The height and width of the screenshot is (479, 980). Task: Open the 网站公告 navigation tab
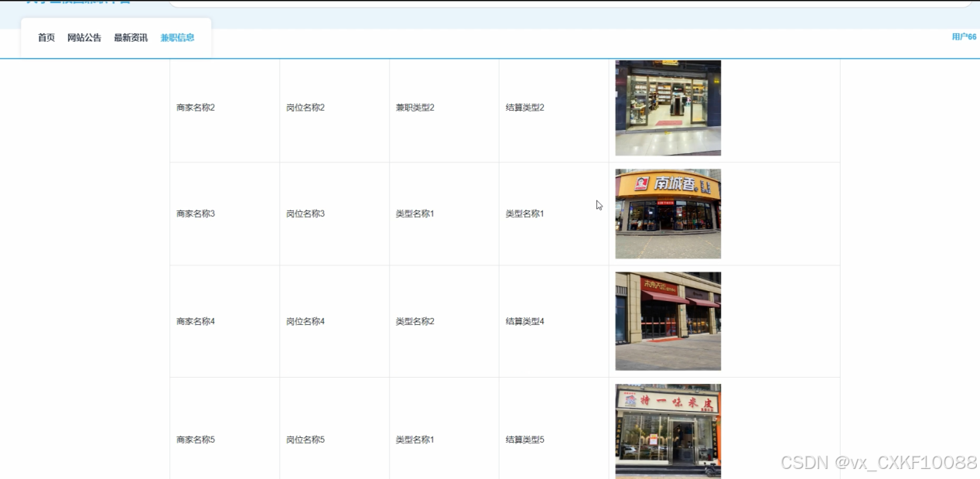84,38
